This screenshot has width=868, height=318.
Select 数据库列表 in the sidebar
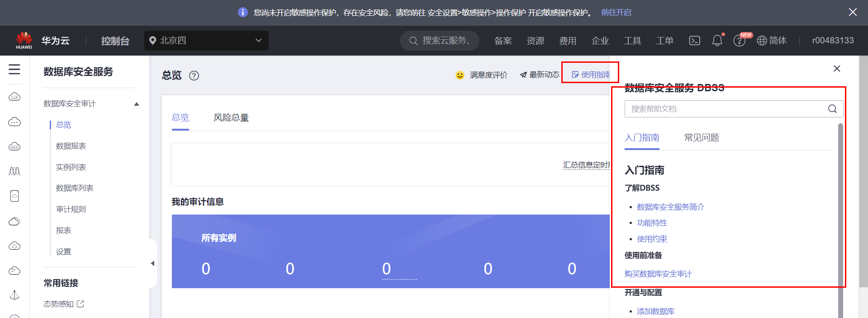75,188
